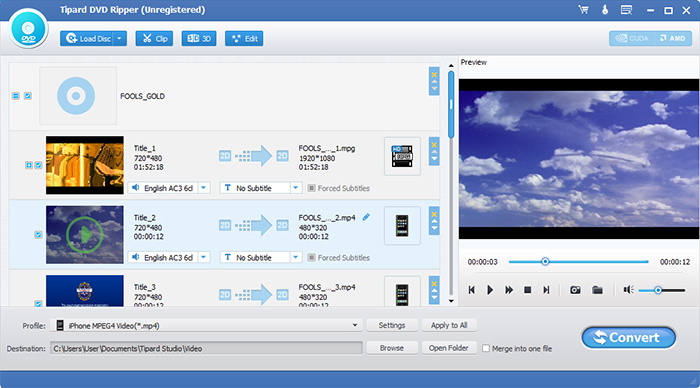Uncheck the Title_2 checkbox

[x=38, y=235]
